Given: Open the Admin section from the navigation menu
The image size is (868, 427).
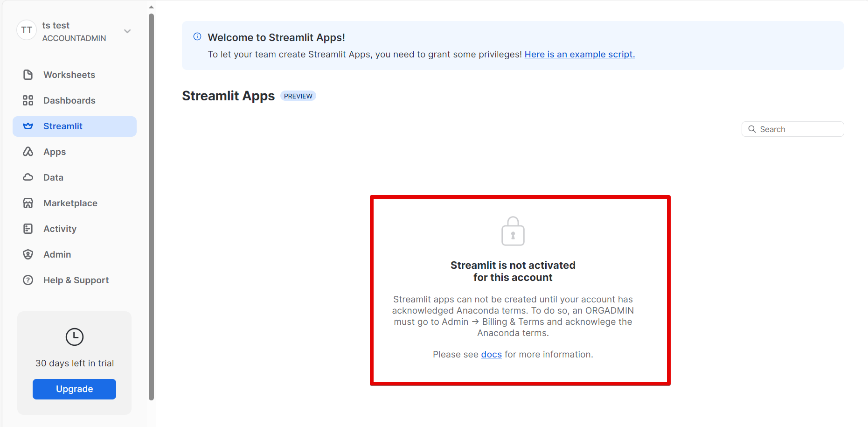Looking at the screenshot, I should click(57, 254).
